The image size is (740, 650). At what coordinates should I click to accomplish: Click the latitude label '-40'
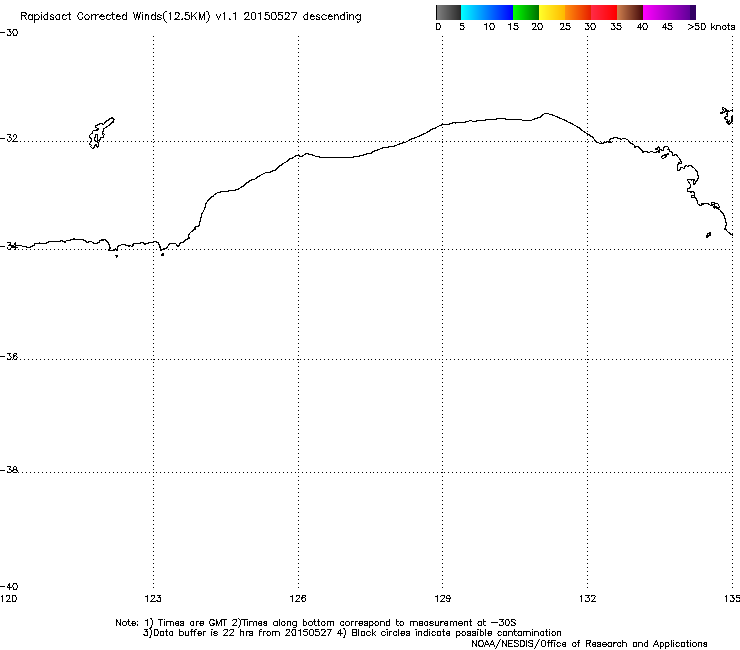click(x=9, y=586)
